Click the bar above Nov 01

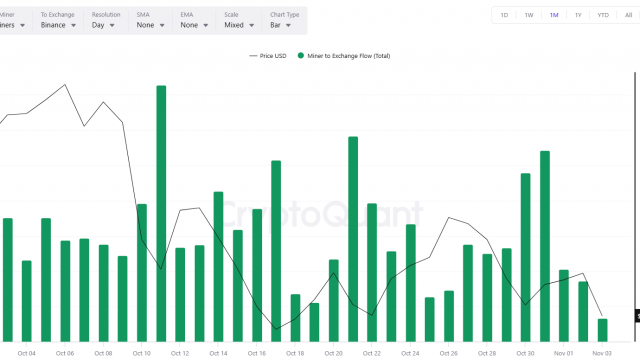[564, 306]
